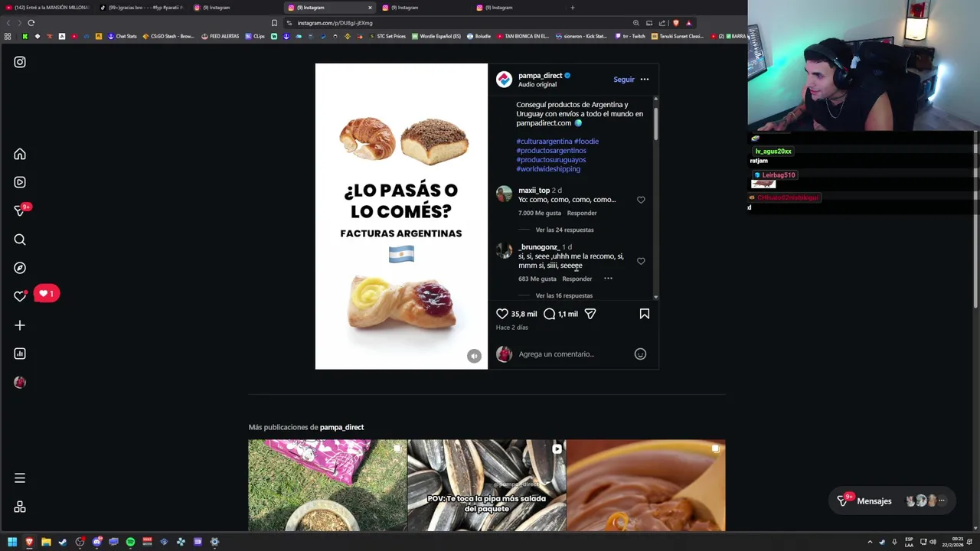Like the _brunogonz_ comment heart
Image resolution: width=980 pixels, height=551 pixels.
pyautogui.click(x=641, y=261)
